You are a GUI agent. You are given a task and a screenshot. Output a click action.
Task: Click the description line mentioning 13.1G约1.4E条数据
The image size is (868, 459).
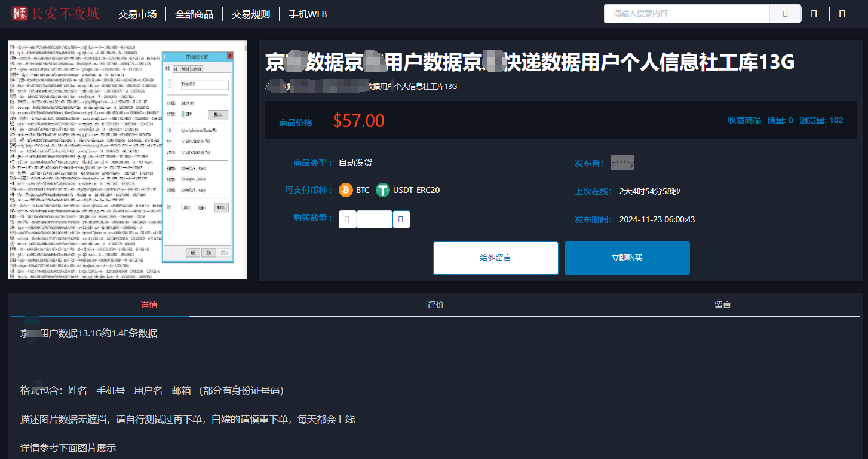pos(89,333)
